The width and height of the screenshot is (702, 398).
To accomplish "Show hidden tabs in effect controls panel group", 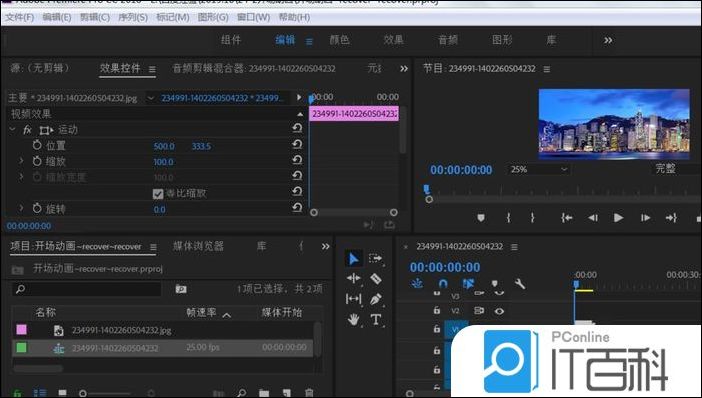I will tap(404, 69).
